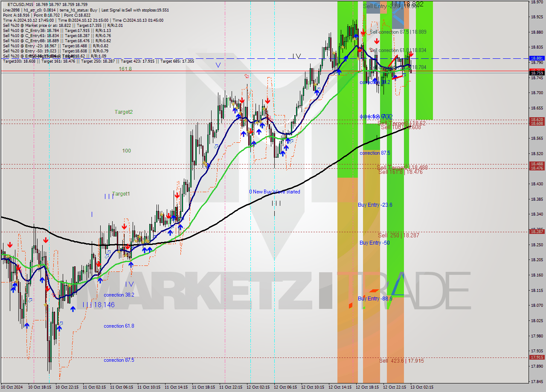Click the red 18.488 price tag
This screenshot has width=546, height=392.
537,164
